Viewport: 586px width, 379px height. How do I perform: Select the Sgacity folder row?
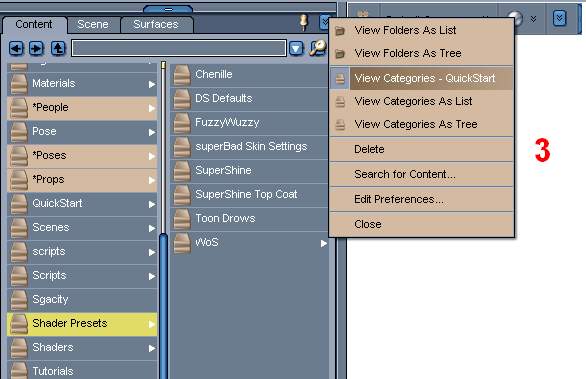[x=82, y=300]
